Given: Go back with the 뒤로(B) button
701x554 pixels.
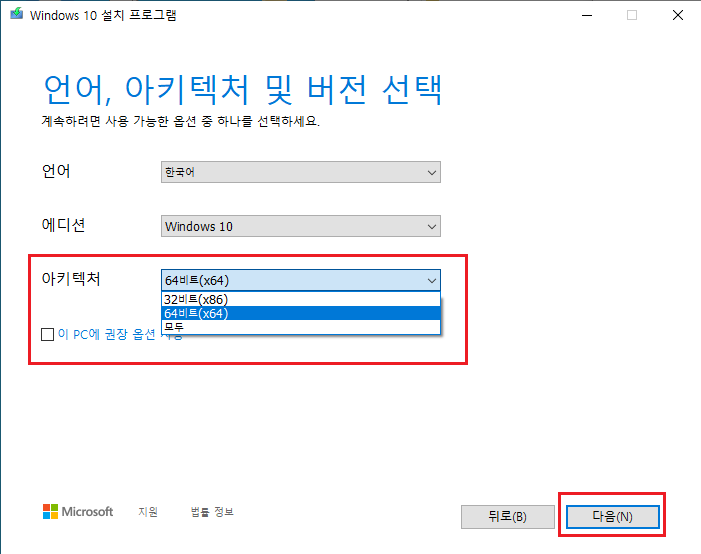Looking at the screenshot, I should (507, 517).
